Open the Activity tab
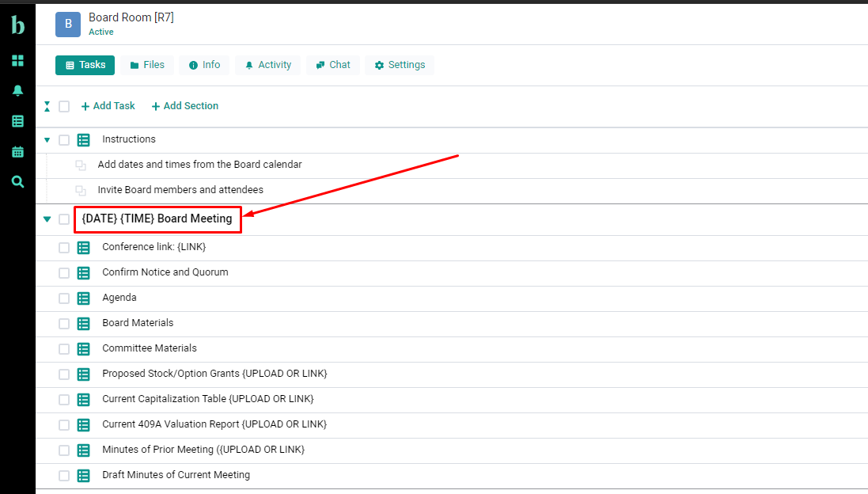 268,65
